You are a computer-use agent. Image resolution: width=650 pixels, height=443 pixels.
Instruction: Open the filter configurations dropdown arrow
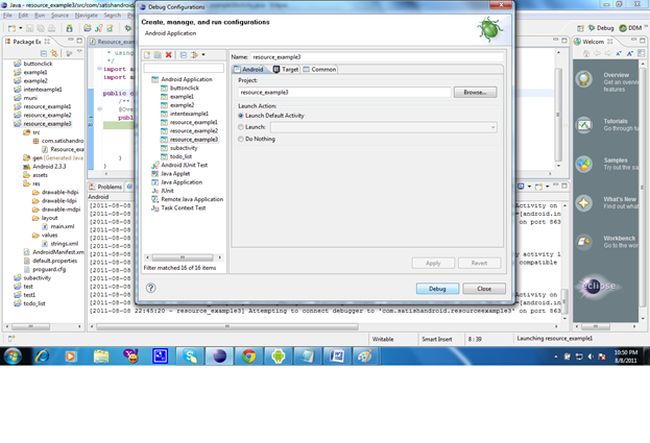pos(203,55)
